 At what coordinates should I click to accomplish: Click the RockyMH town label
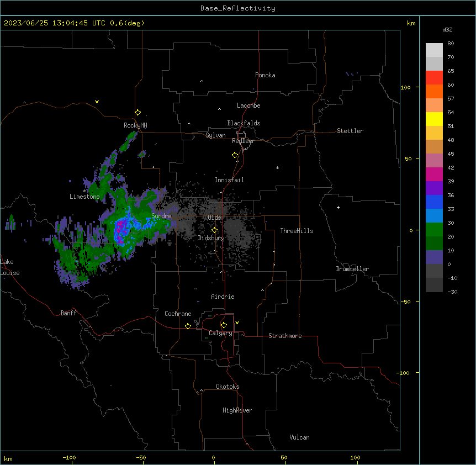click(135, 125)
